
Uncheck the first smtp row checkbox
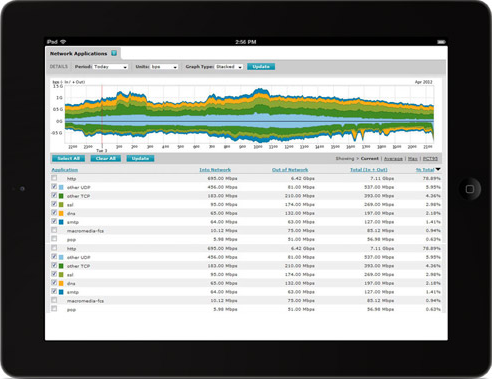pyautogui.click(x=54, y=221)
